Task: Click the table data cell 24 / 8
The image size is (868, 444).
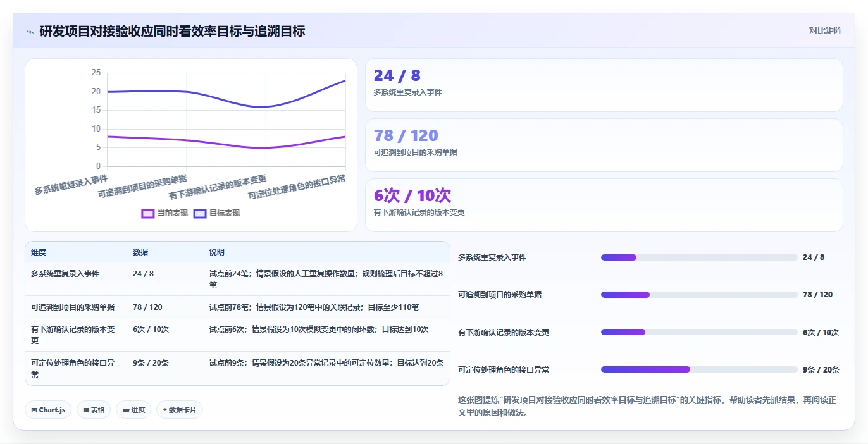Action: (143, 274)
